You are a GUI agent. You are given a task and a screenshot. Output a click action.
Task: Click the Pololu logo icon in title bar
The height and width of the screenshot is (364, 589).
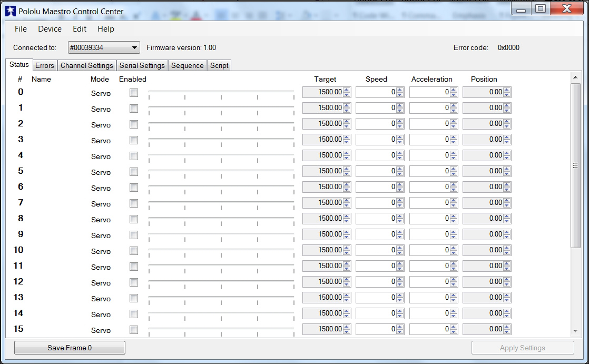point(11,11)
